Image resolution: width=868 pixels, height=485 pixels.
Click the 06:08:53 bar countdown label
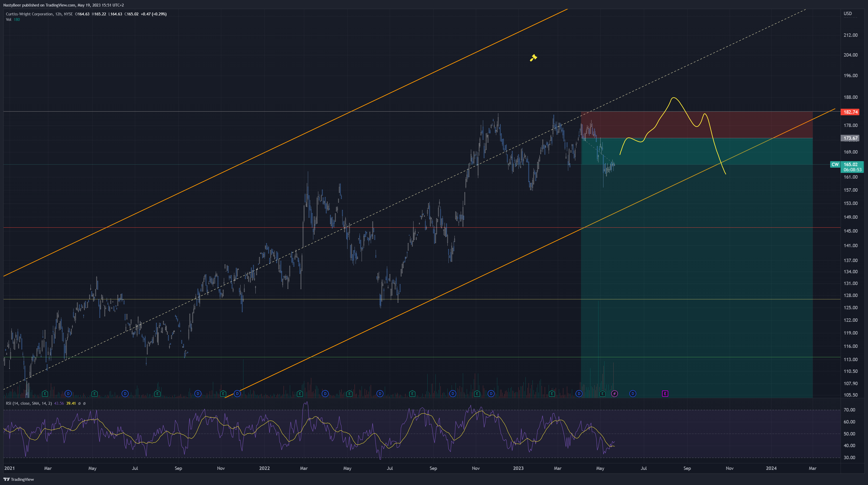(852, 170)
